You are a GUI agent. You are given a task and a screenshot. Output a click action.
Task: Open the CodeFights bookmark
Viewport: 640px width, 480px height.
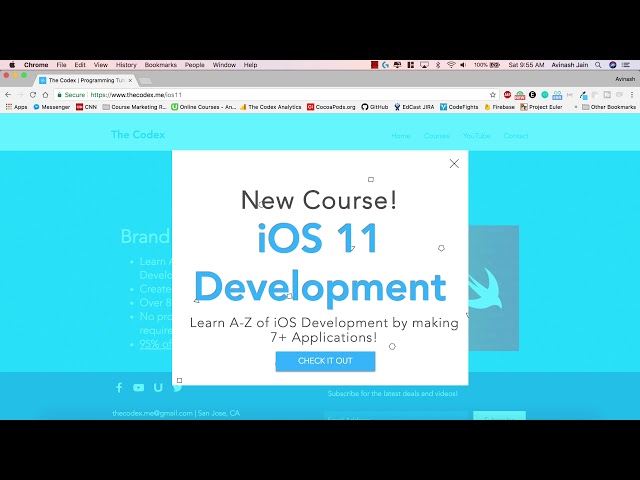point(459,107)
